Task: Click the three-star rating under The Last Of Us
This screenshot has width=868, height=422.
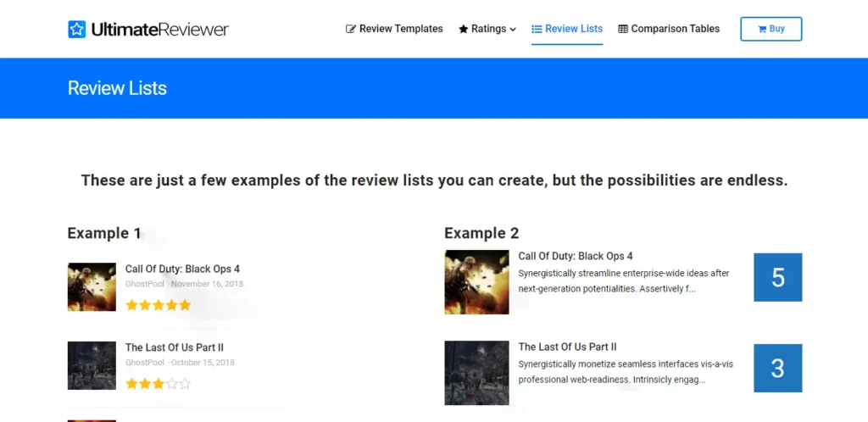Action: click(158, 384)
